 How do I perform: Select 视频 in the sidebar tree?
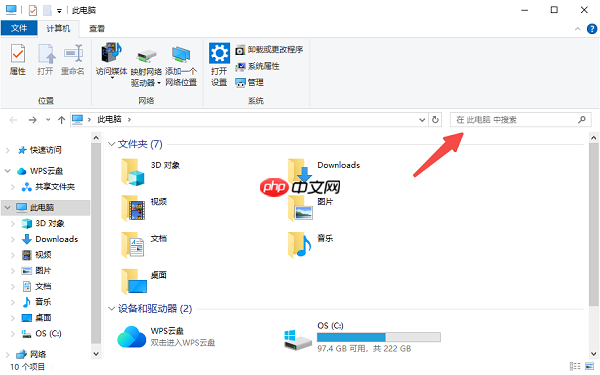[x=37, y=255]
